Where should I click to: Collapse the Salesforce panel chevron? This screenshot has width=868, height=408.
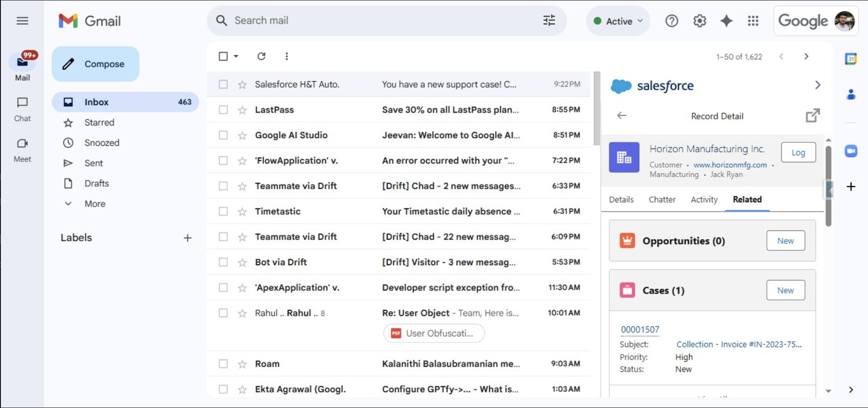818,85
